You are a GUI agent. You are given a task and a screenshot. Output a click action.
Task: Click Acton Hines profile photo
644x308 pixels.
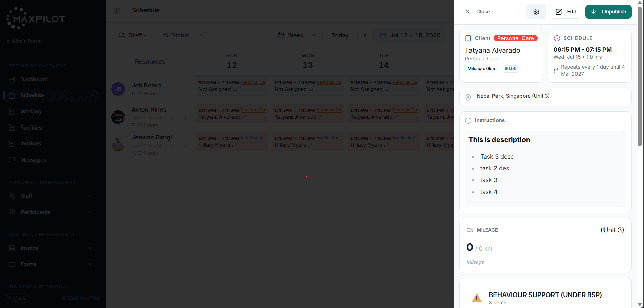pyautogui.click(x=118, y=117)
